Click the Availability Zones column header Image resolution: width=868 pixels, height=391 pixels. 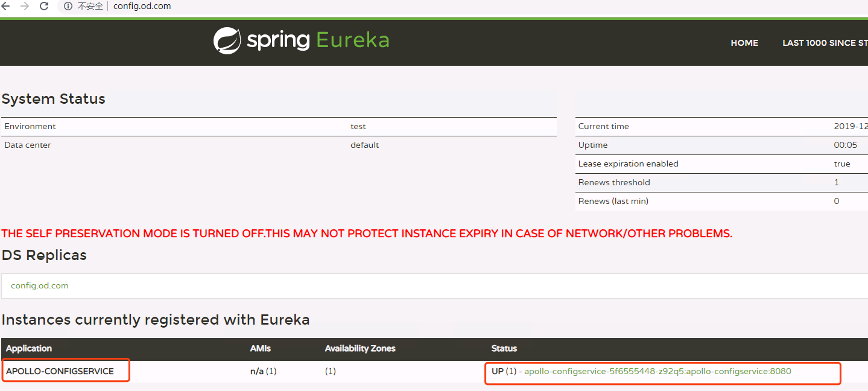[360, 348]
